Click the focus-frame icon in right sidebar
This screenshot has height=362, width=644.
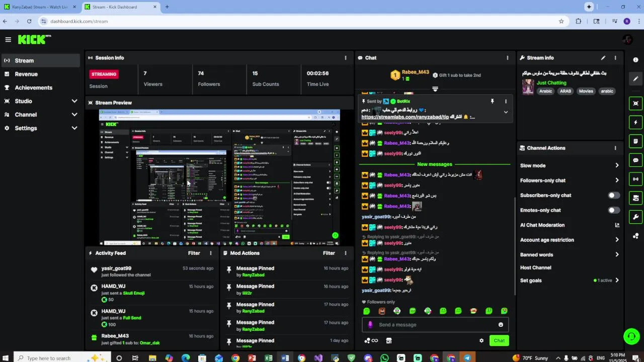pos(636,103)
